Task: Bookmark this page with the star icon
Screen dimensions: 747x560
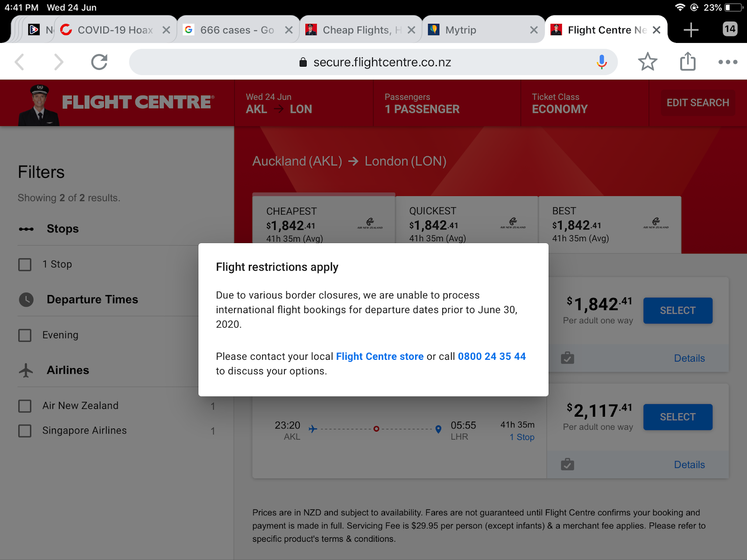Action: point(648,62)
